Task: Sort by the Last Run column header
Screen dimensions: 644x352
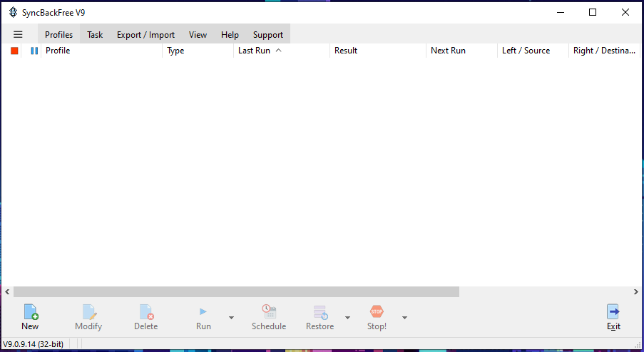Action: pyautogui.click(x=282, y=51)
